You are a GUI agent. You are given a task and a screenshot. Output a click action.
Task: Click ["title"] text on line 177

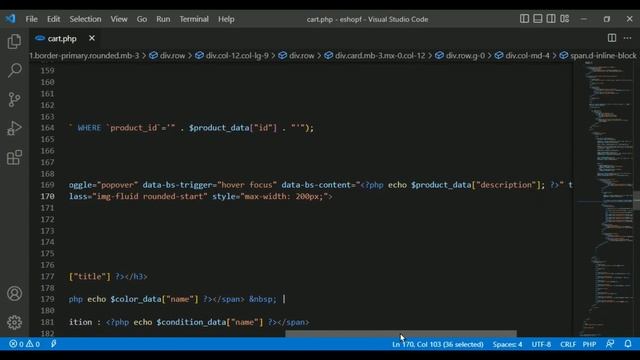click(x=90, y=276)
